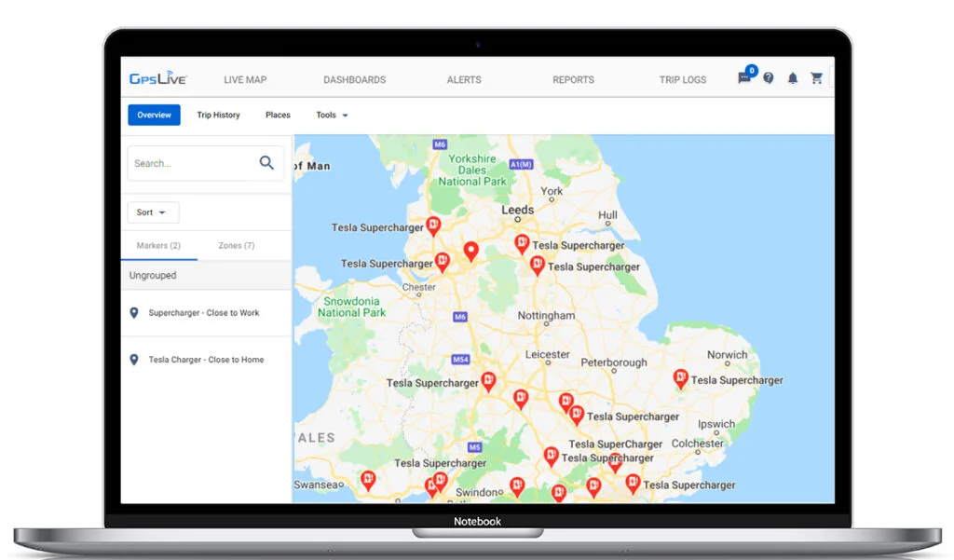Open the LIVE MAP menu
The width and height of the screenshot is (954, 560).
coord(245,80)
